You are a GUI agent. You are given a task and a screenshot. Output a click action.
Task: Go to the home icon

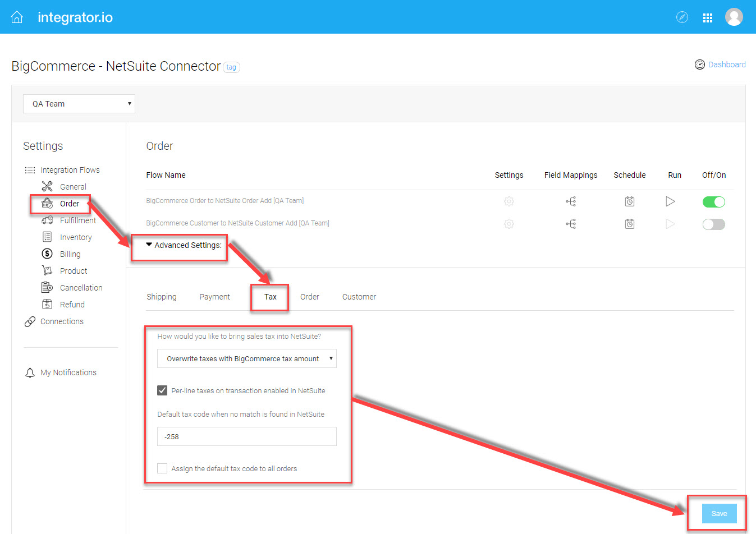17,17
